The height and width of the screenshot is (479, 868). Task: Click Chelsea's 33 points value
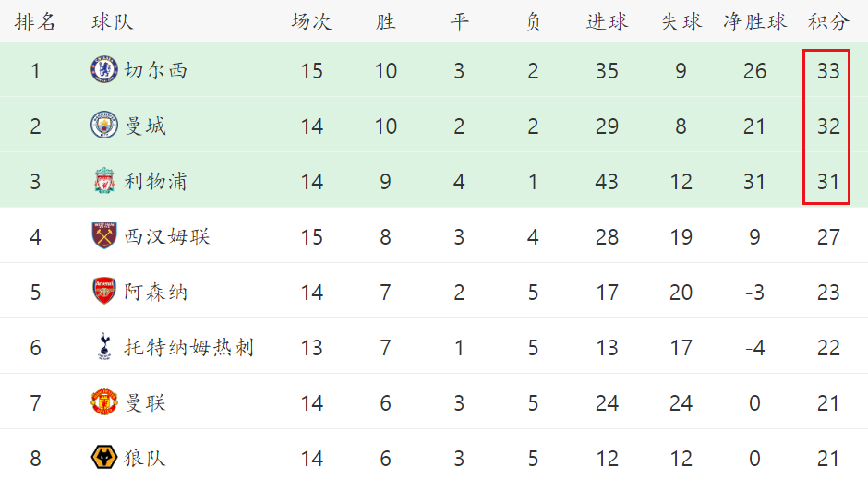point(828,71)
